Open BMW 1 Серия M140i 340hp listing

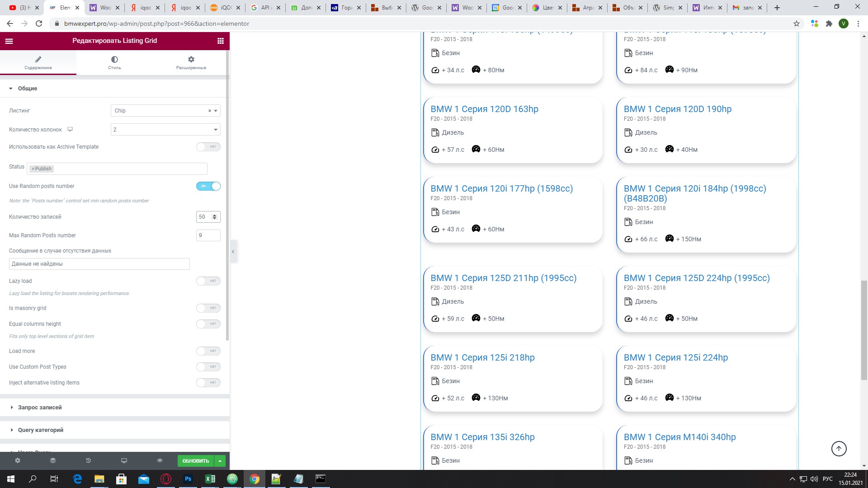point(679,437)
